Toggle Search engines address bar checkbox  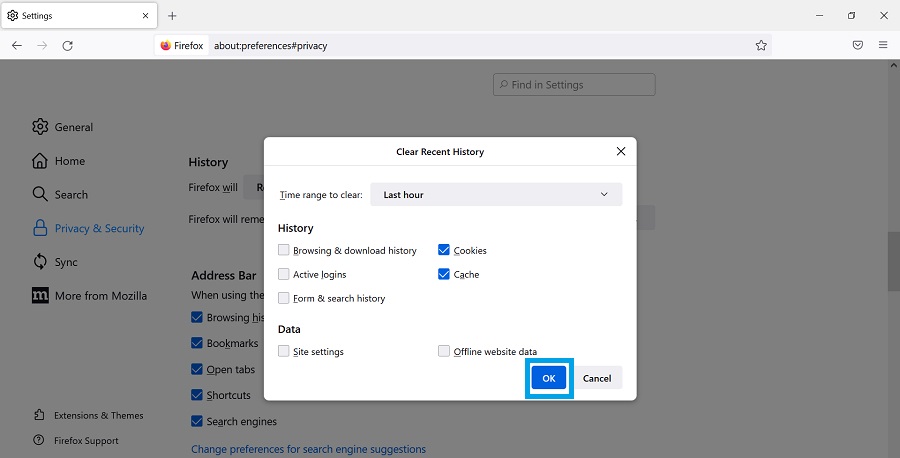[197, 421]
